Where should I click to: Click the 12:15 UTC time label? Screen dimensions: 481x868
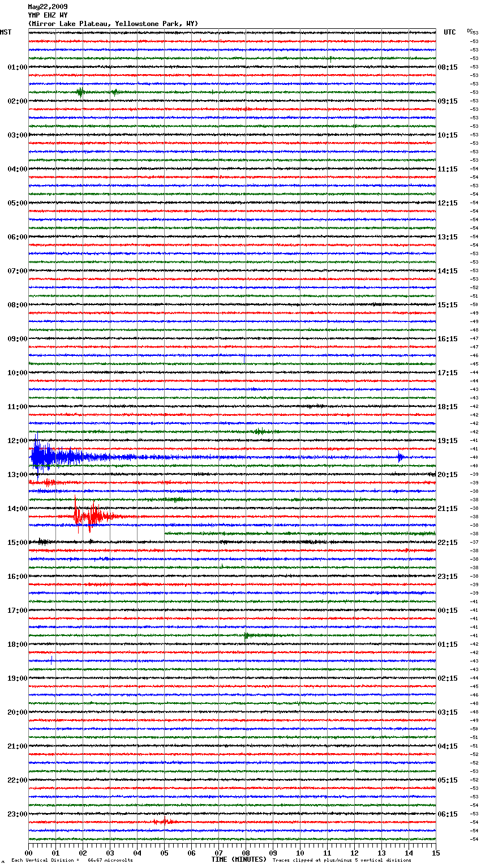click(x=448, y=203)
